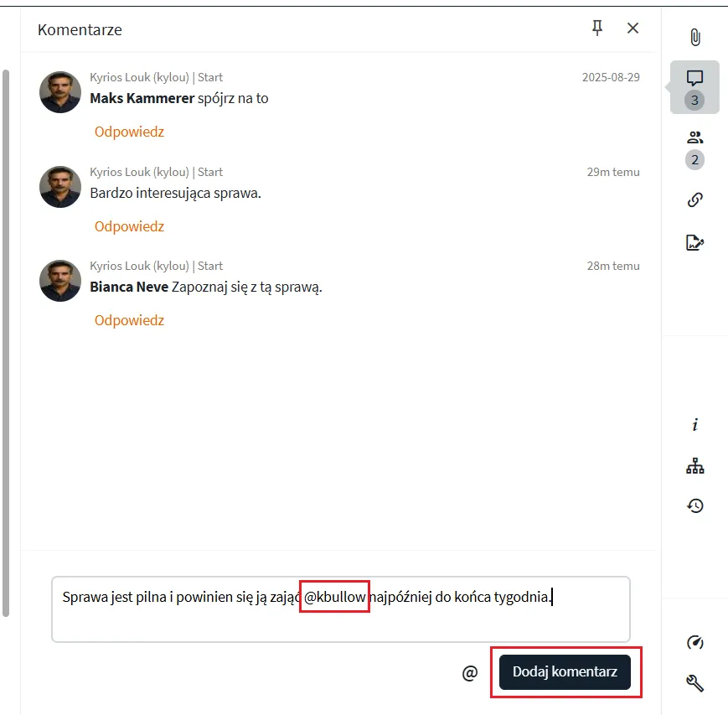Reply to the 'Bardzo interesująca sprawa' comment

click(x=130, y=226)
